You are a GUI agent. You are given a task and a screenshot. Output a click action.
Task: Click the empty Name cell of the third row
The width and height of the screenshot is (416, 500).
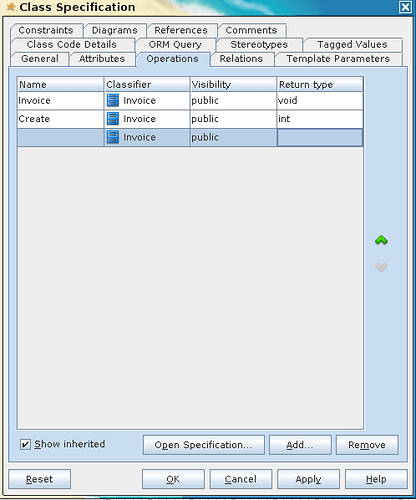click(60, 137)
